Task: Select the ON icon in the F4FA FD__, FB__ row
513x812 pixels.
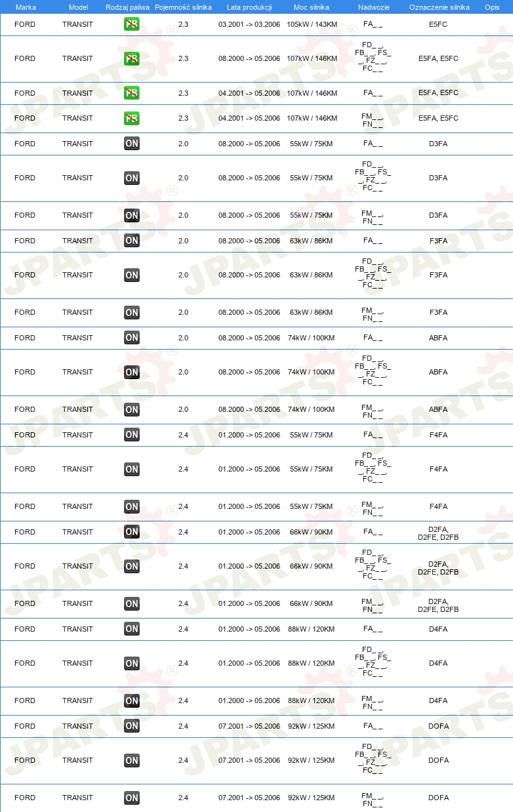Action: (132, 469)
